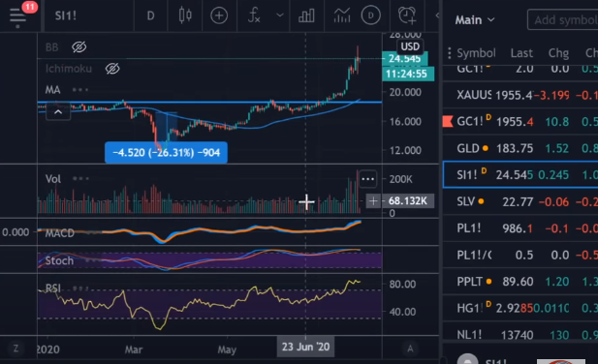
Task: Collapse the indicator legend with the up chevron
Action: (58, 112)
